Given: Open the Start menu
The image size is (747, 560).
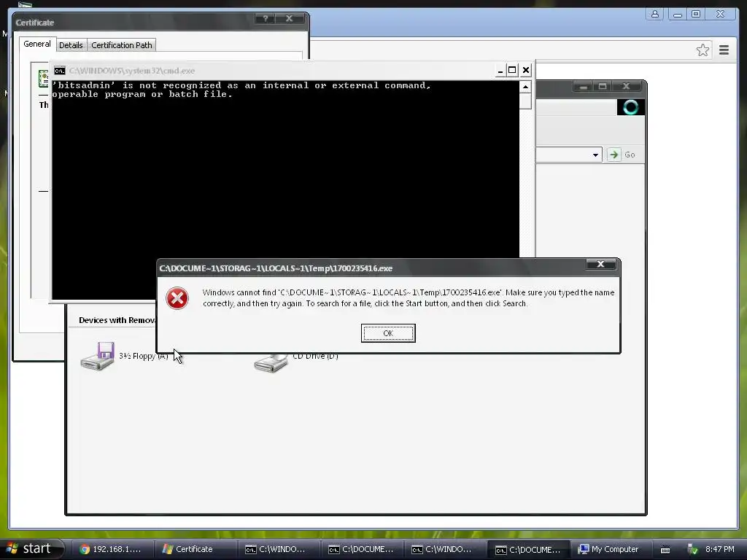Looking at the screenshot, I should 30,548.
